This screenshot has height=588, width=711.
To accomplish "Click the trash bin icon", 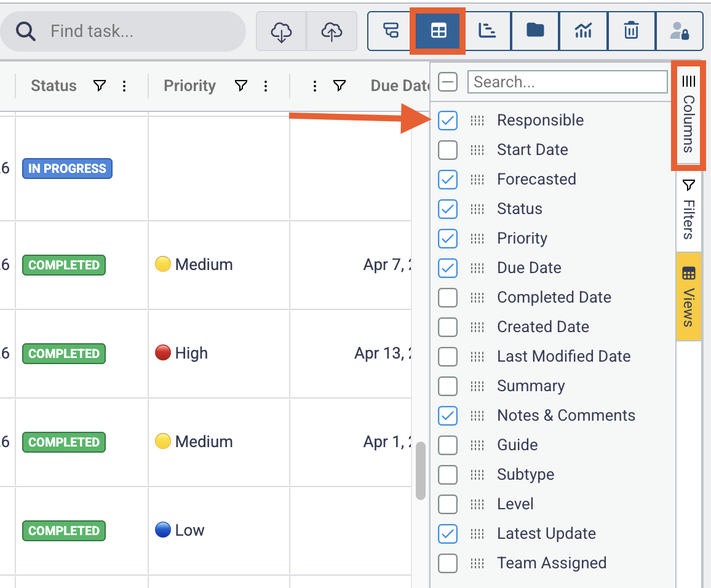I will click(631, 31).
